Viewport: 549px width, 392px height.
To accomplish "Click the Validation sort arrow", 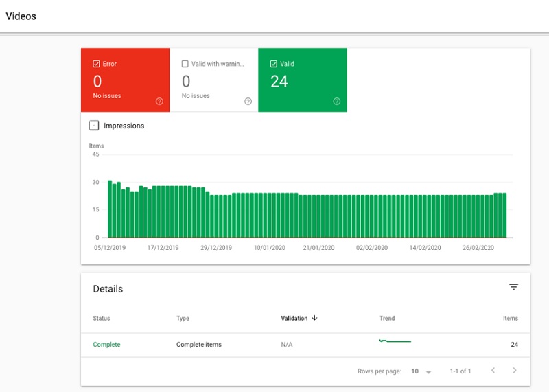I will [314, 318].
